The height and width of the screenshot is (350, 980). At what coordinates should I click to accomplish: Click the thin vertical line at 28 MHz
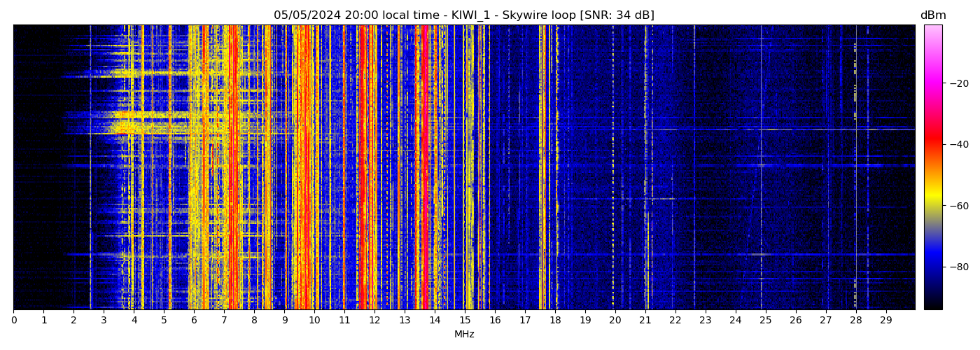click(855, 168)
